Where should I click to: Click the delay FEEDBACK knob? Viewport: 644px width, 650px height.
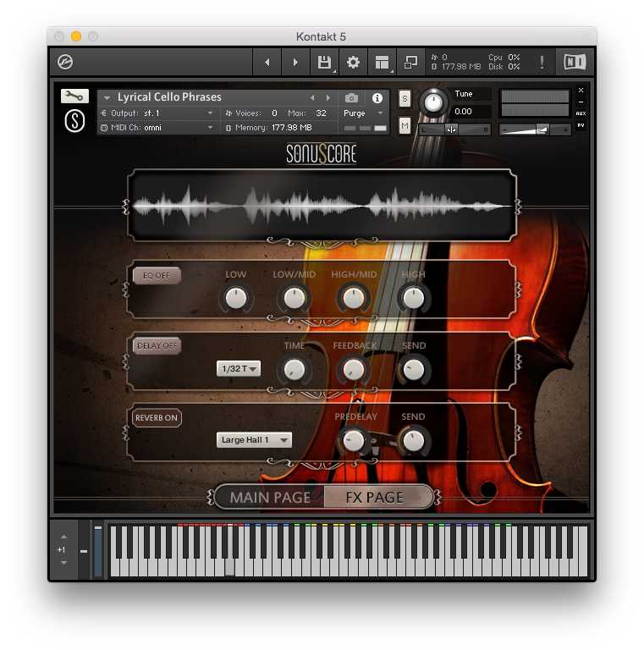click(354, 369)
